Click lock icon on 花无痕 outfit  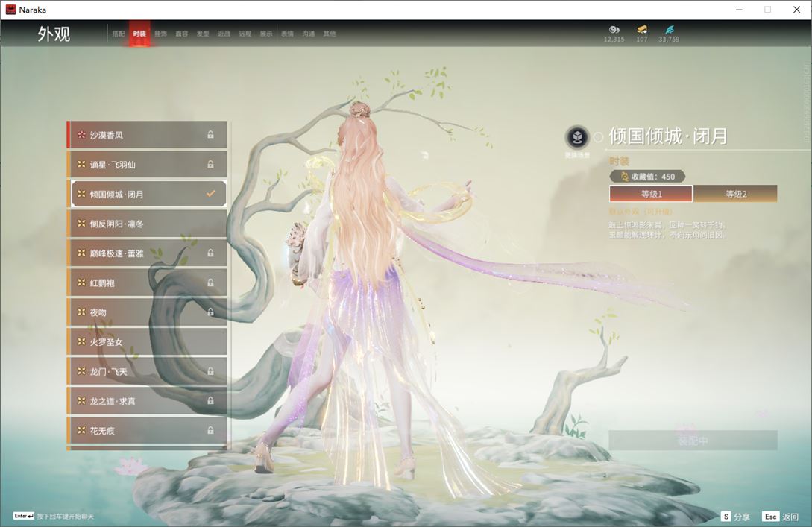(210, 430)
